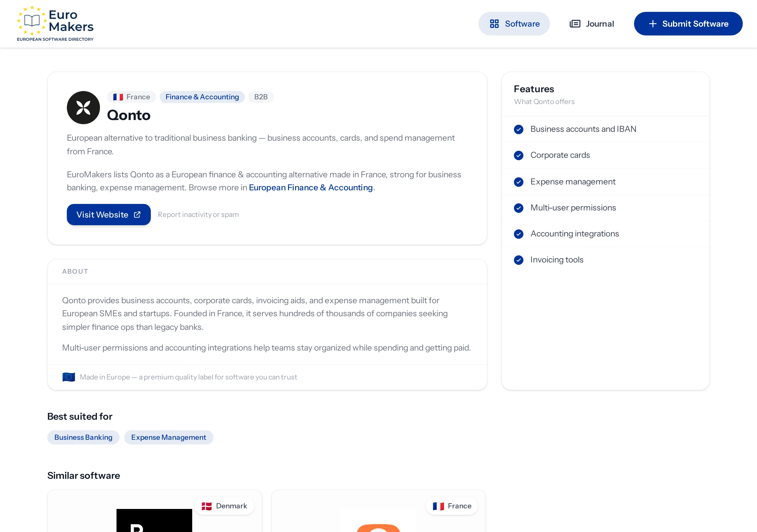Click the Corporate cards feature text
This screenshot has height=532, width=757.
pyautogui.click(x=560, y=155)
